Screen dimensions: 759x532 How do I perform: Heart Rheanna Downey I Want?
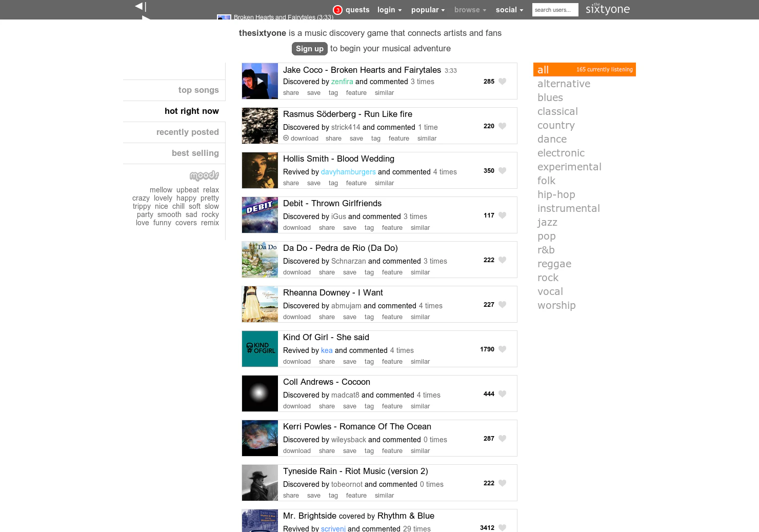click(503, 304)
